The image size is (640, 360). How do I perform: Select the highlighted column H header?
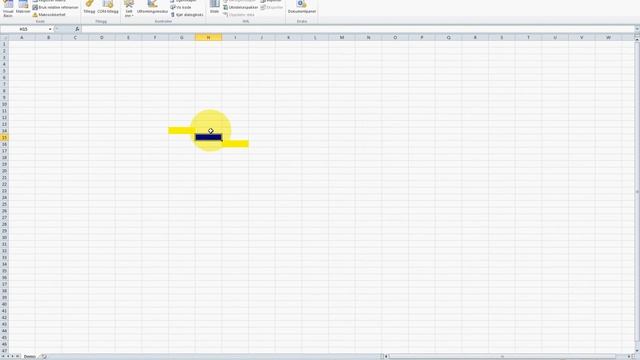click(x=208, y=38)
